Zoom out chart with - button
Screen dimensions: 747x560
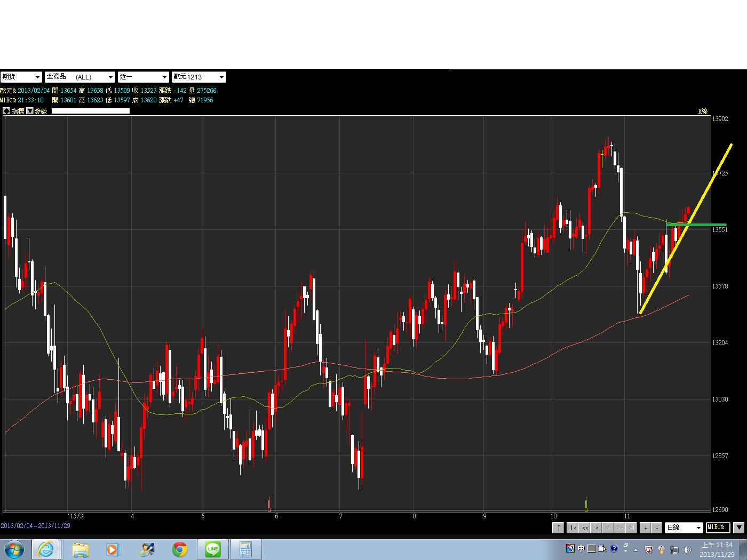(657, 527)
